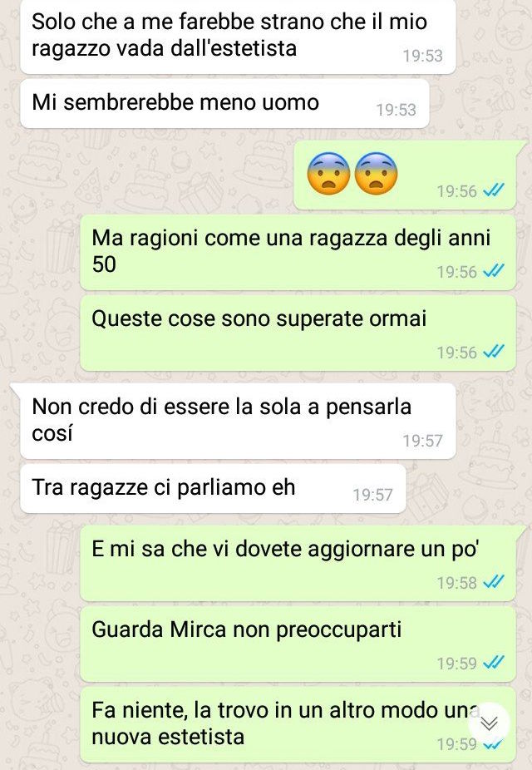The width and height of the screenshot is (532, 770).
Task: Click the 19:57 timestamp on 'Tra ragazze' message
Action: [x=373, y=495]
